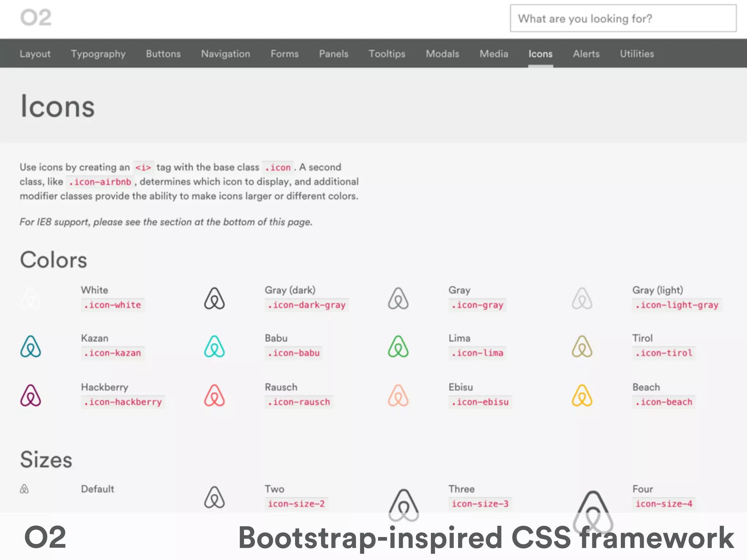Open the Media tab

[x=494, y=54]
